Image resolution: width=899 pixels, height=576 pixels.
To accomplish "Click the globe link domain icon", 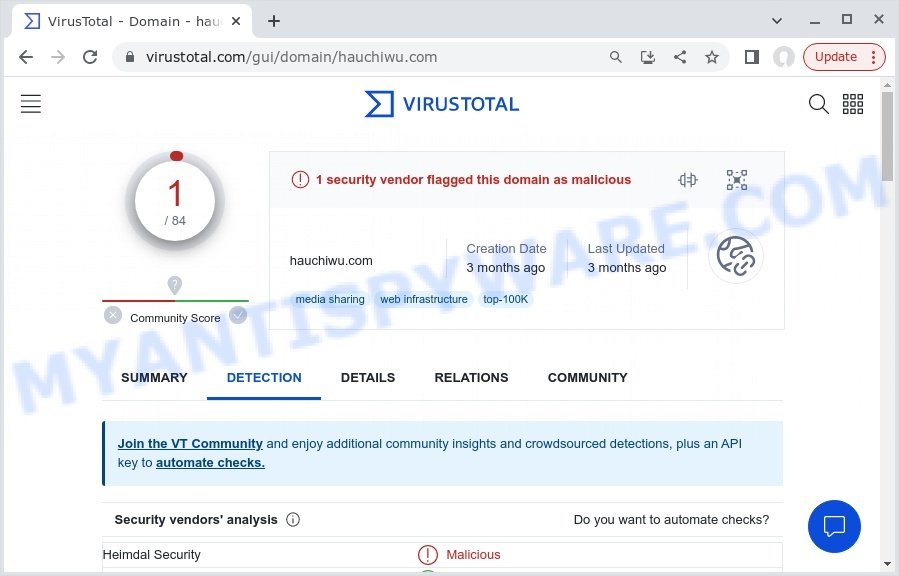I will [x=736, y=256].
